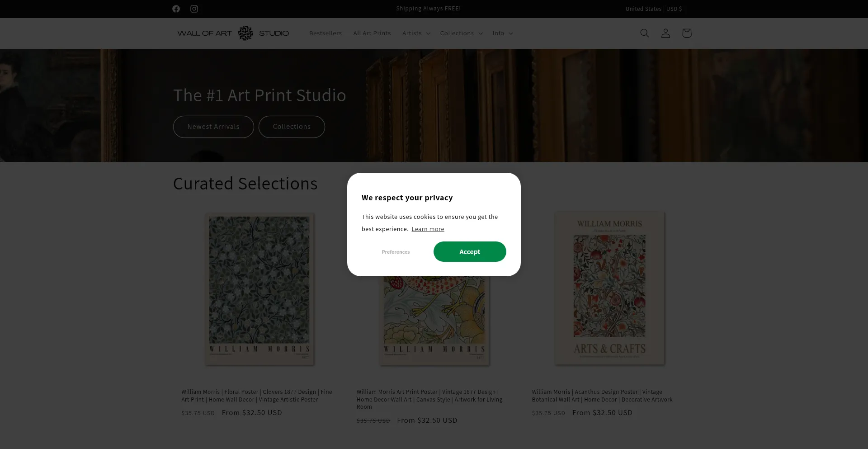Open the All Art Prints page
868x449 pixels.
click(x=372, y=33)
